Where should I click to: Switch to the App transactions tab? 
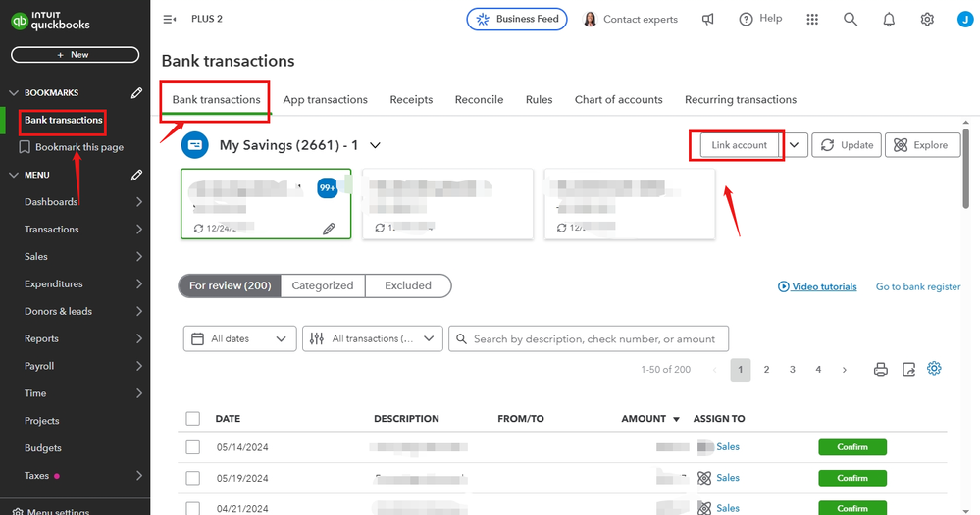click(325, 100)
